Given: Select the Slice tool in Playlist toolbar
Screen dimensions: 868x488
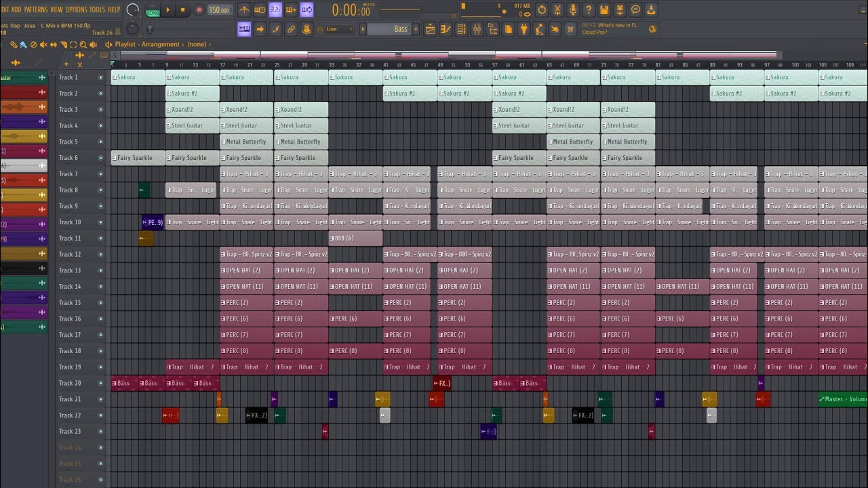Looking at the screenshot, I should click(64, 45).
